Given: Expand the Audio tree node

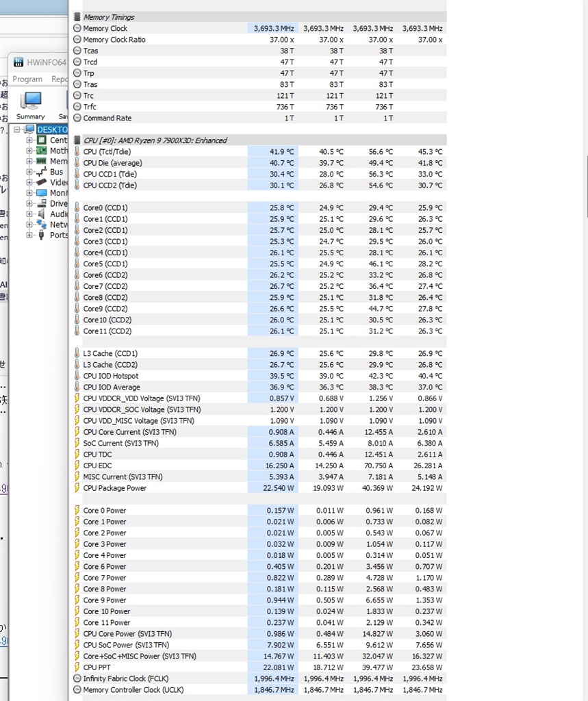Looking at the screenshot, I should pyautogui.click(x=29, y=214).
